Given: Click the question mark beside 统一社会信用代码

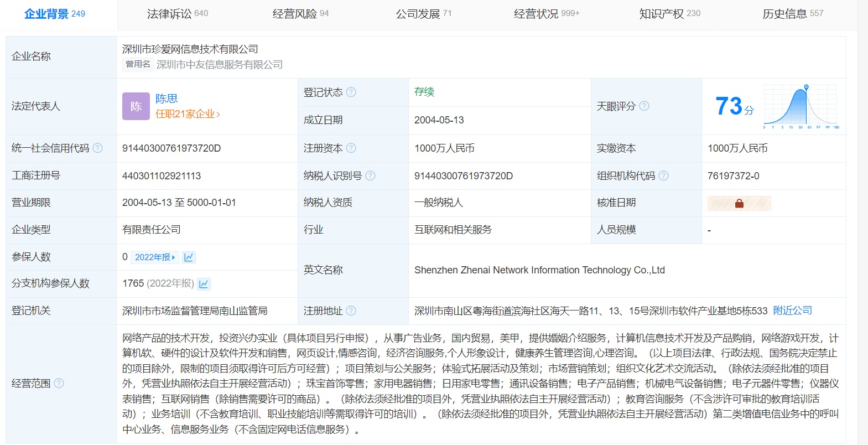Looking at the screenshot, I should pos(97,148).
